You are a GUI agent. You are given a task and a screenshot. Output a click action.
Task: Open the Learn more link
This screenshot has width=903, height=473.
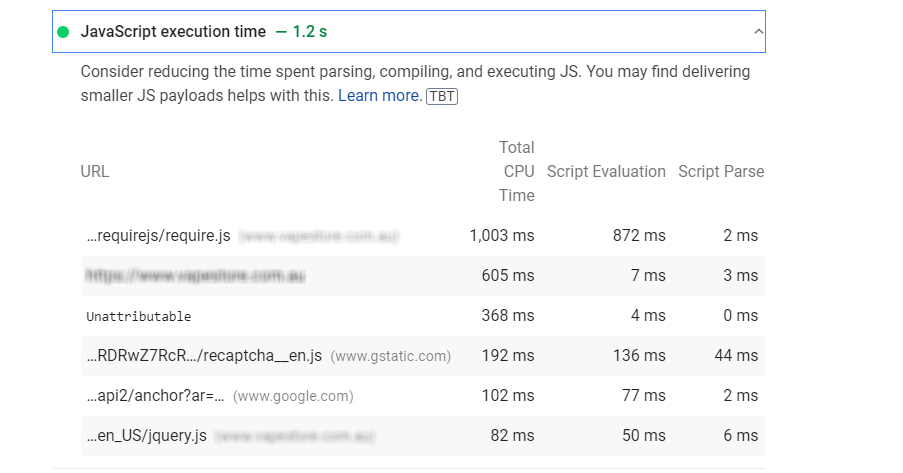[379, 96]
